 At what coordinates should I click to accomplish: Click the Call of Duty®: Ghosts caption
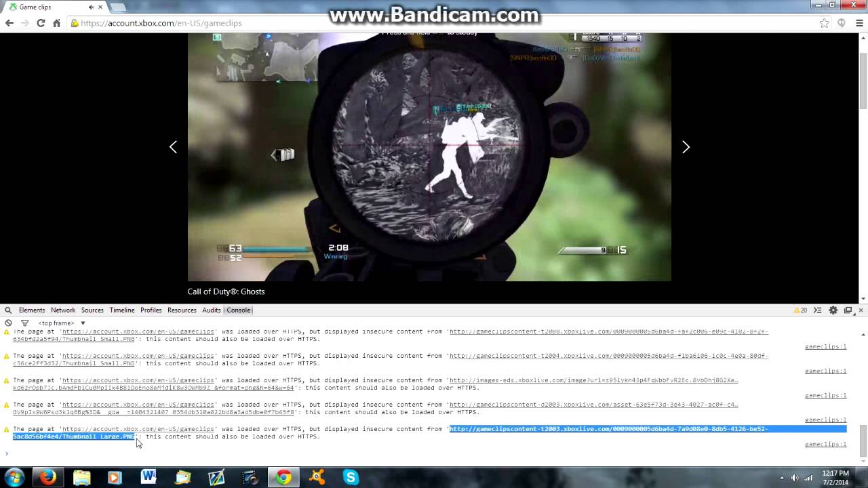[x=226, y=291]
